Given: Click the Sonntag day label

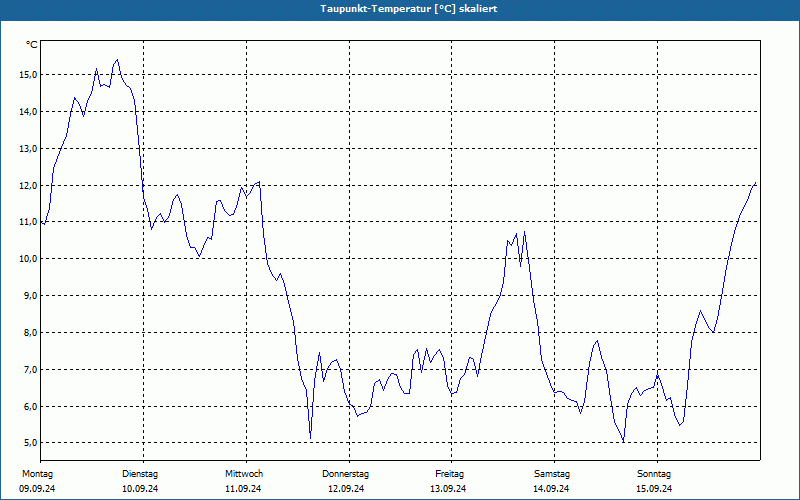Looking at the screenshot, I should 654,474.
